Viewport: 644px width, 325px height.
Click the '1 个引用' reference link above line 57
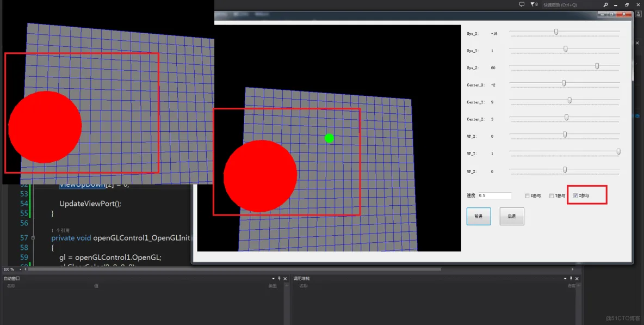(x=60, y=230)
